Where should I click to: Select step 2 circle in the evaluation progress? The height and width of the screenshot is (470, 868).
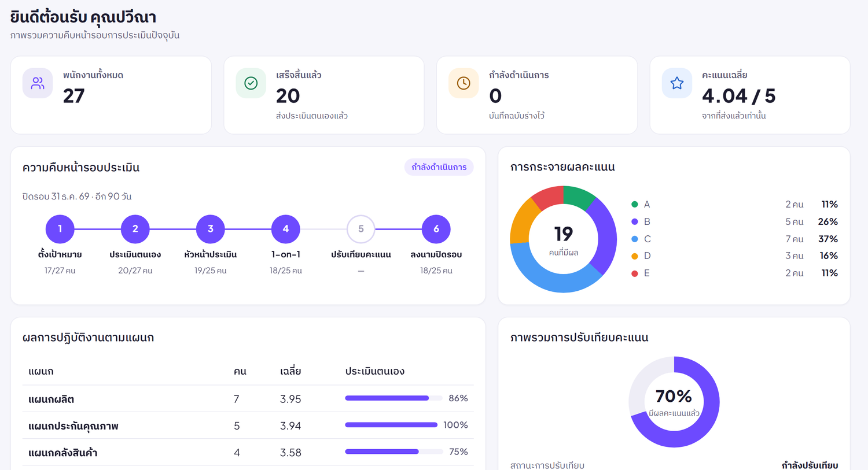click(x=135, y=229)
